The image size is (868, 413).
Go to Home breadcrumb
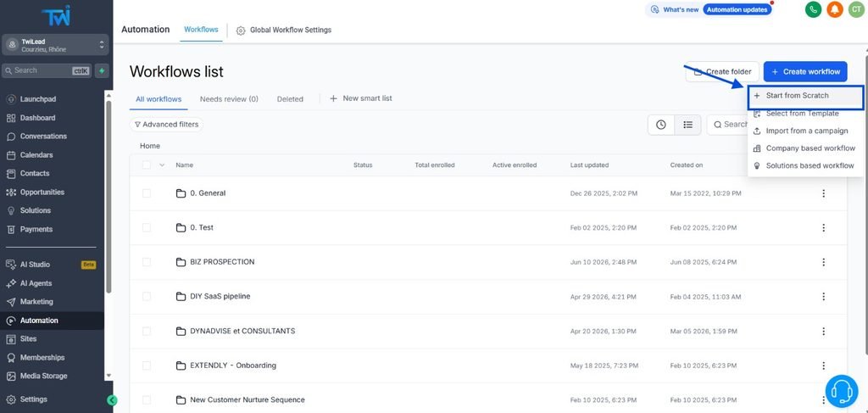tap(150, 146)
